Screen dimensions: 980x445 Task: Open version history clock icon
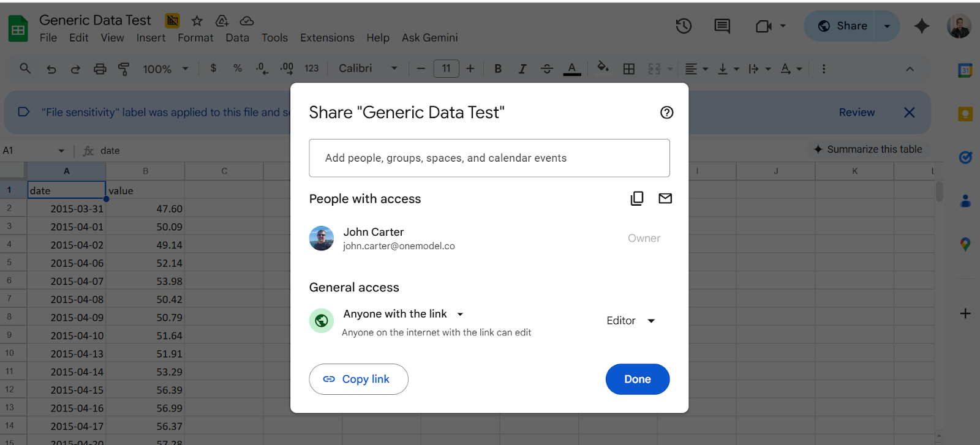tap(684, 26)
